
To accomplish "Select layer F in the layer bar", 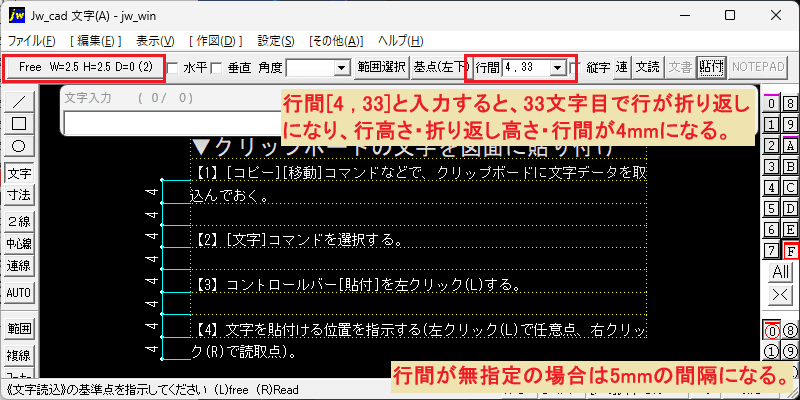I will pyautogui.click(x=791, y=251).
